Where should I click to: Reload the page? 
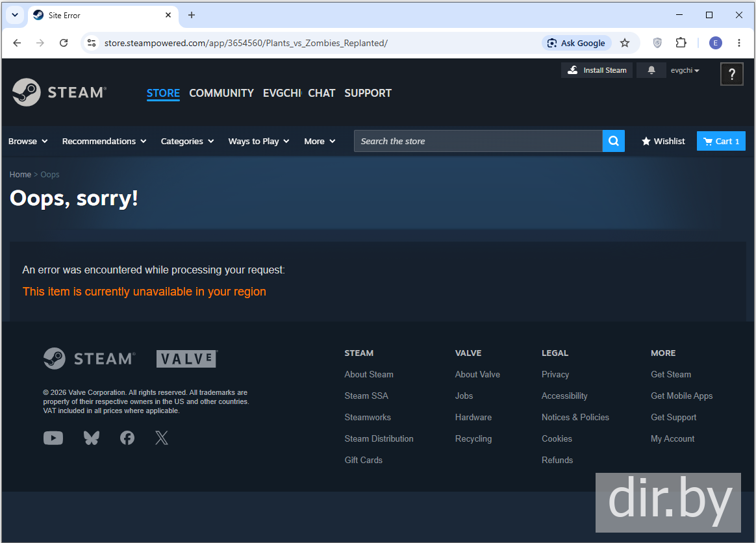point(64,43)
